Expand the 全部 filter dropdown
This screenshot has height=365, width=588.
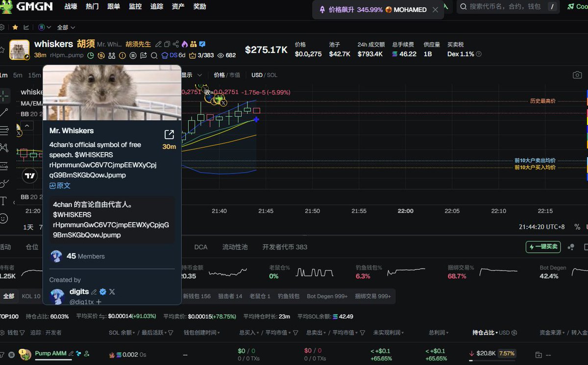66,27
